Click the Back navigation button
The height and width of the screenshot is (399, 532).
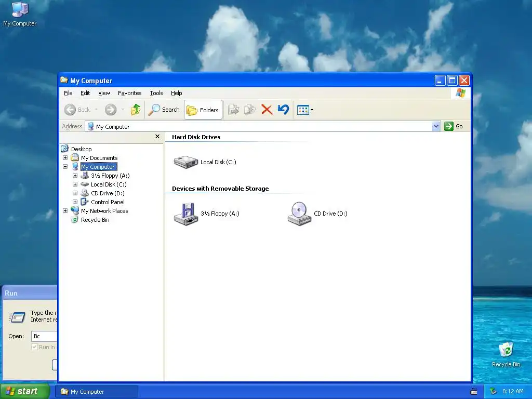(x=77, y=110)
